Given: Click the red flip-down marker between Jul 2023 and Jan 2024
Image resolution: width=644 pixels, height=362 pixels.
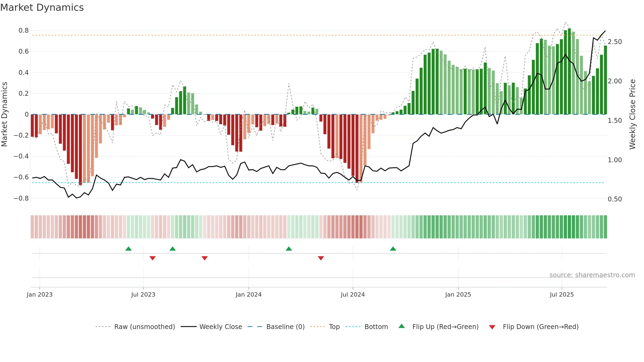Looking at the screenshot, I should [205, 258].
